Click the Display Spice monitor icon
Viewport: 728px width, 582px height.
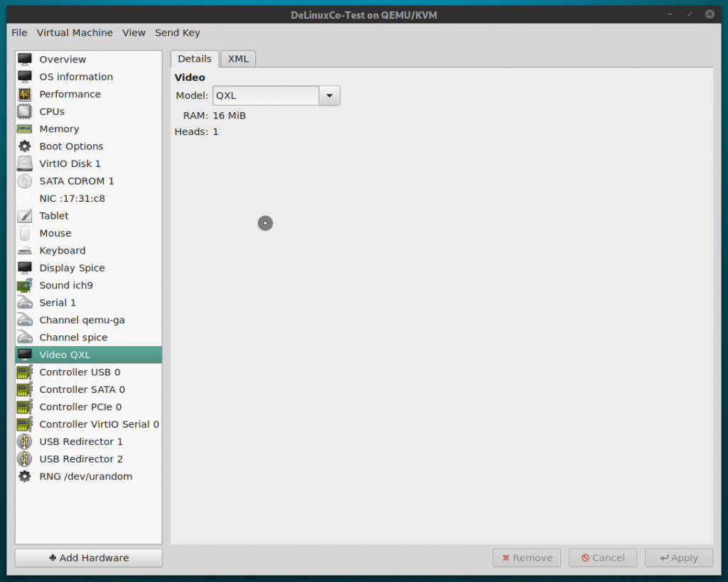click(x=26, y=268)
